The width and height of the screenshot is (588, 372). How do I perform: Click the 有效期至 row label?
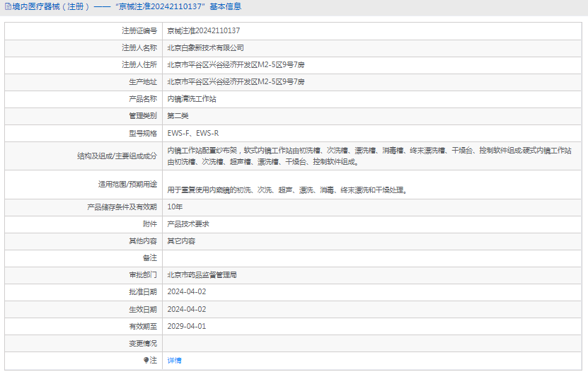click(x=143, y=326)
